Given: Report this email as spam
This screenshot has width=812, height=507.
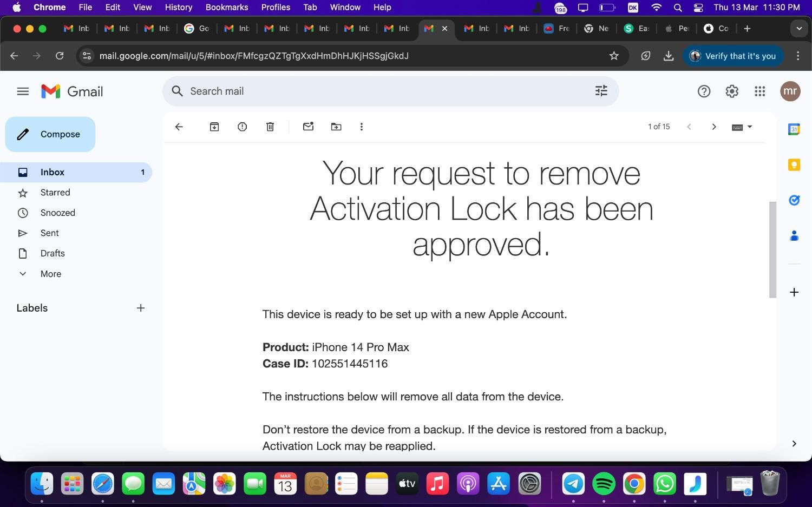Looking at the screenshot, I should [242, 127].
